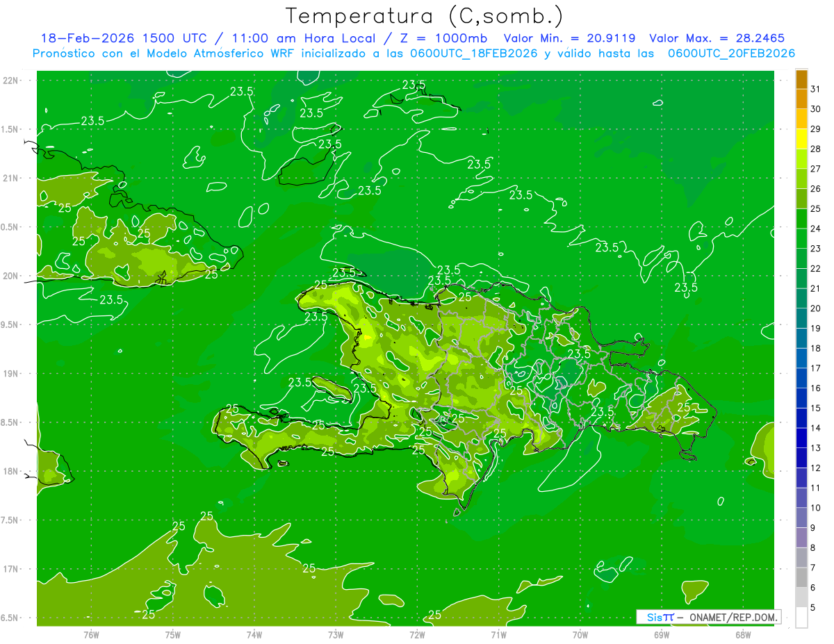Click the 69W longitude axis label

(662, 634)
